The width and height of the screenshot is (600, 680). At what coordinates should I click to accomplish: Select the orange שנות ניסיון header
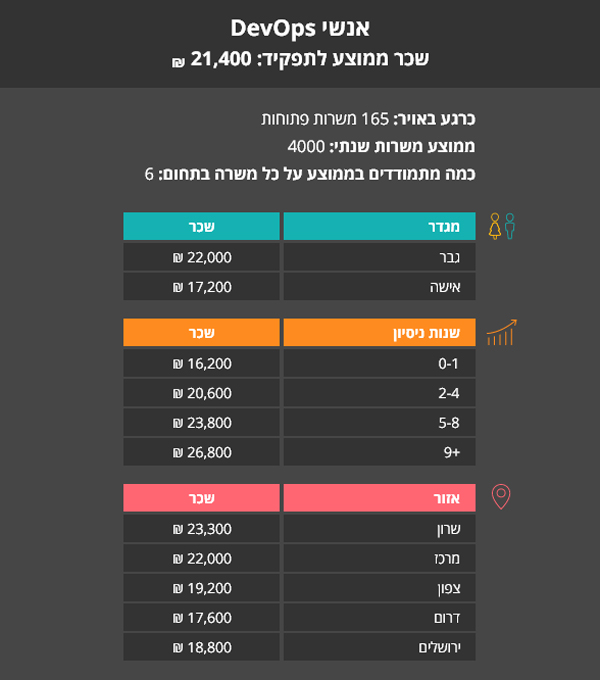[x=380, y=333]
